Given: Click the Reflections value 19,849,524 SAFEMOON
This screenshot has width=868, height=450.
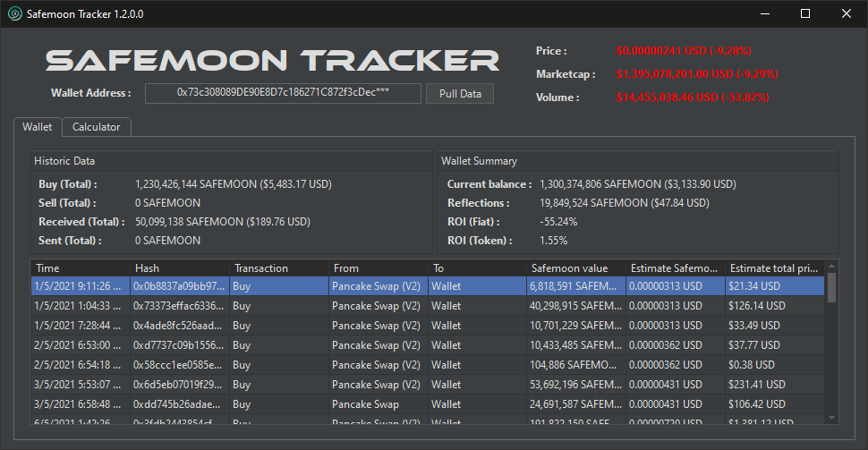Looking at the screenshot, I should 625,203.
